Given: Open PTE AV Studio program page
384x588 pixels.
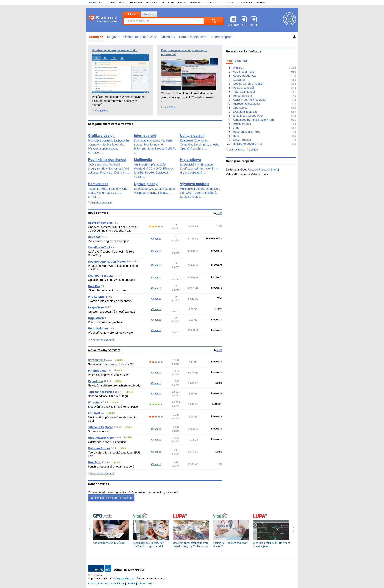Looking at the screenshot, I should pyautogui.click(x=98, y=297).
